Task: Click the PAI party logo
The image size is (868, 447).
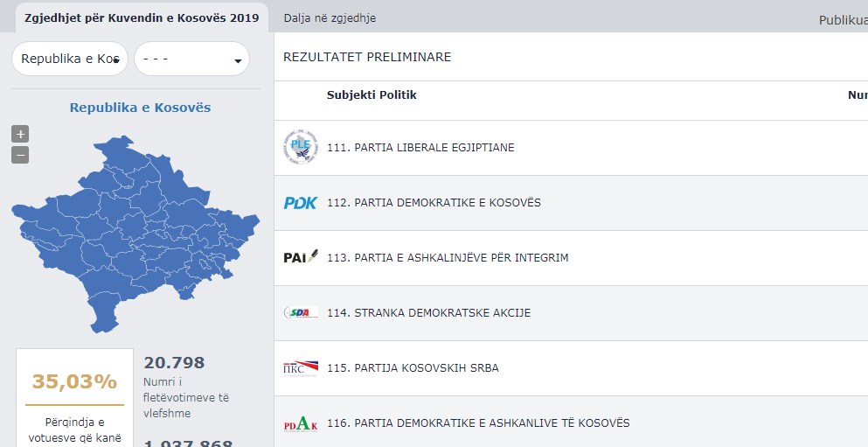Action: point(301,257)
